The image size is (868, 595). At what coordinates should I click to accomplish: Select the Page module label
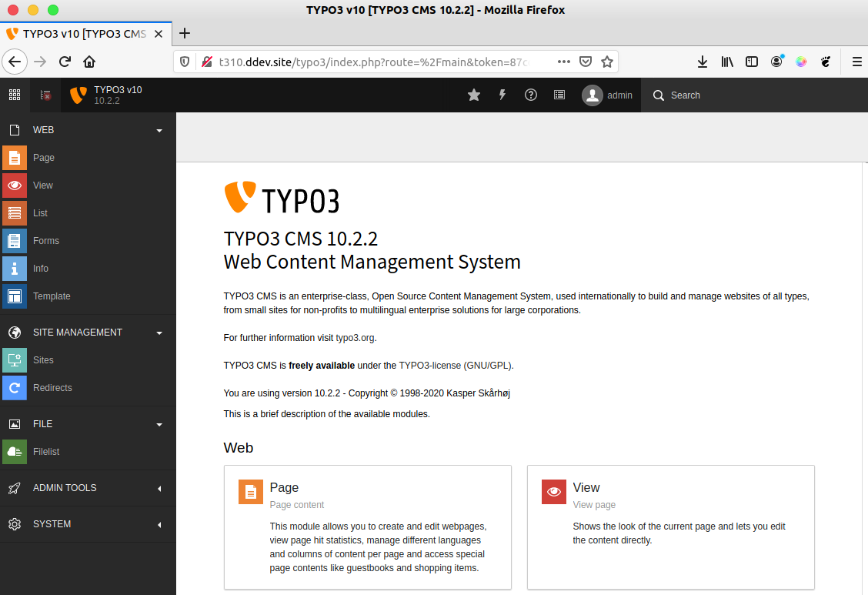click(44, 158)
